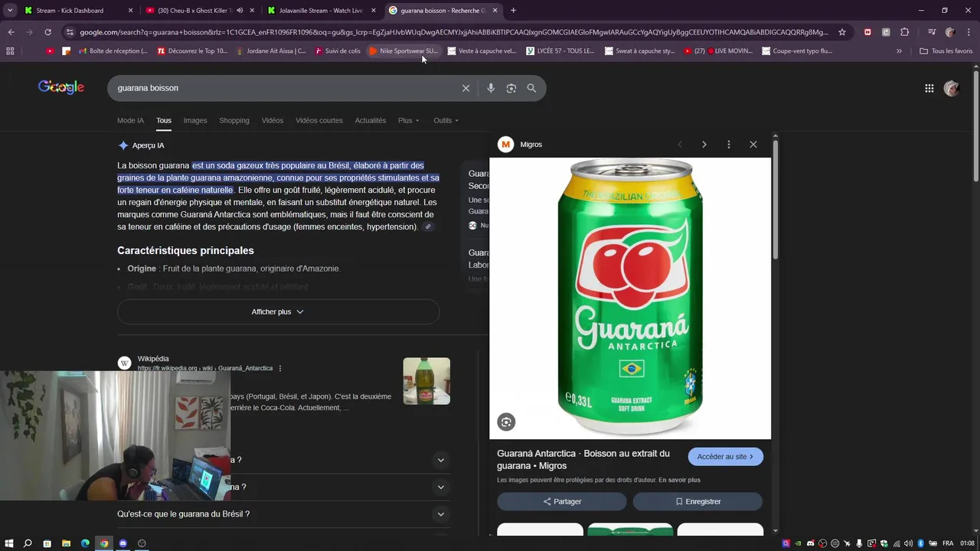Open Discord from the taskbar

point(123,543)
